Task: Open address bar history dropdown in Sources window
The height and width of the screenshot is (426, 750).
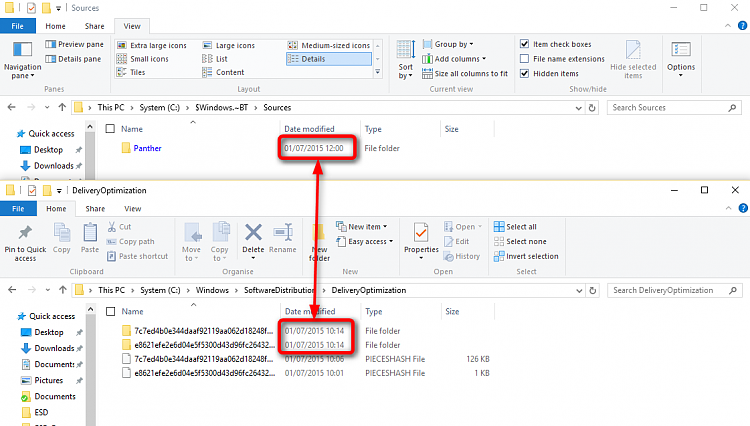Action: [578, 108]
